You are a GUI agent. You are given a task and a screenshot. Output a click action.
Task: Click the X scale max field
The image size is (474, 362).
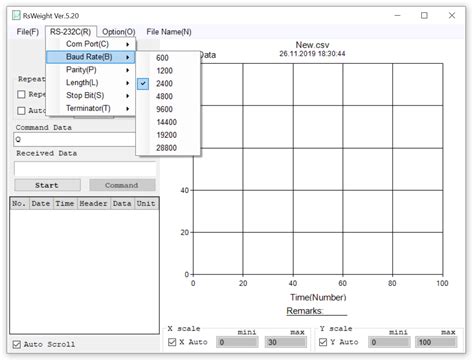[286, 342]
